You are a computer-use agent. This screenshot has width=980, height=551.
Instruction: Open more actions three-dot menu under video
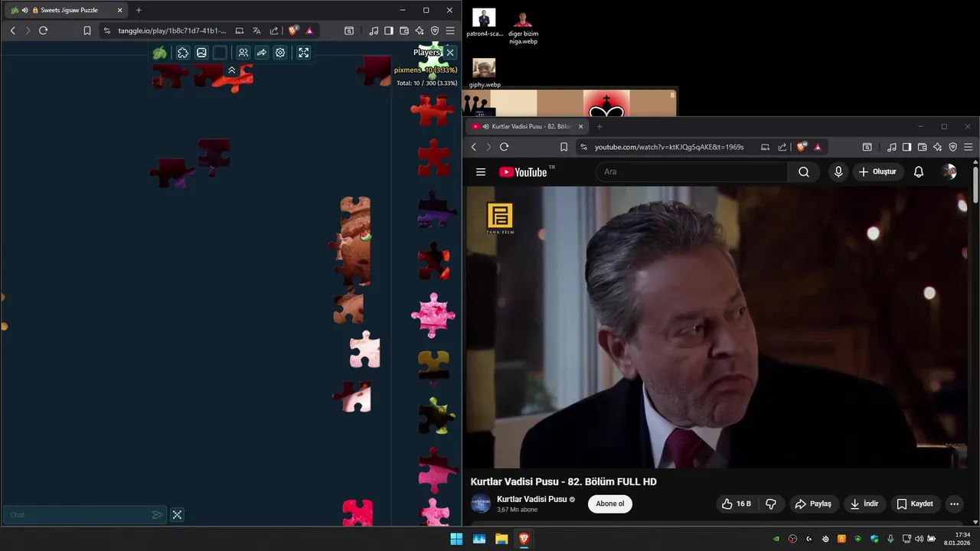coord(954,504)
